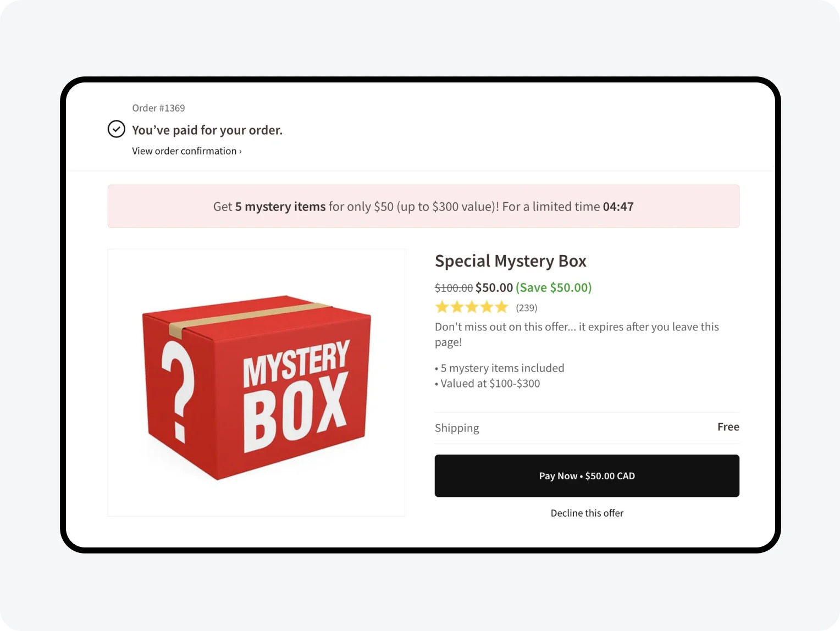Viewport: 840px width, 631px height.
Task: Click the first star in the rating
Action: [x=443, y=307]
